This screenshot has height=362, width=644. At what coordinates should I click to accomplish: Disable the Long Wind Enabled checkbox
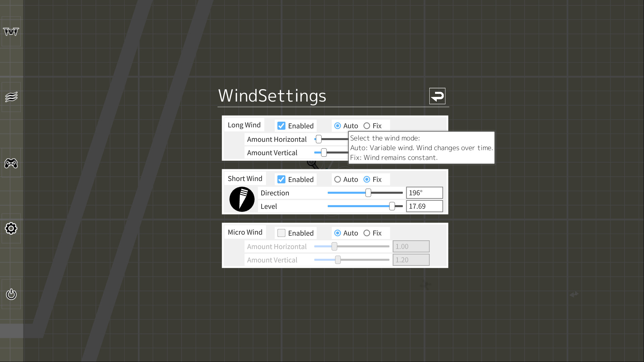click(x=281, y=126)
